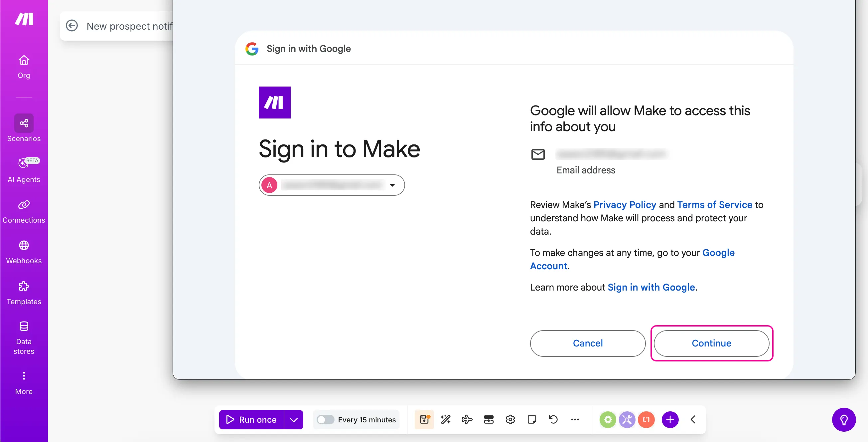The image size is (868, 442).
Task: Open the purple Tools module button
Action: point(627,419)
